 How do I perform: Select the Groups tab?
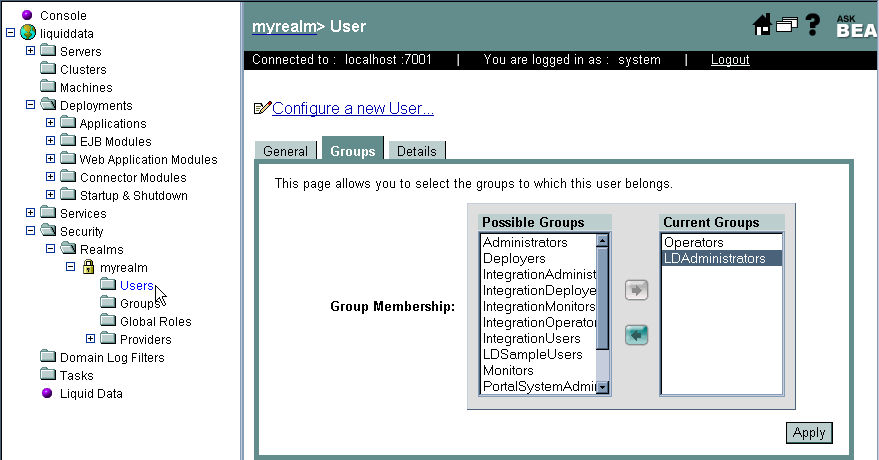(x=353, y=149)
